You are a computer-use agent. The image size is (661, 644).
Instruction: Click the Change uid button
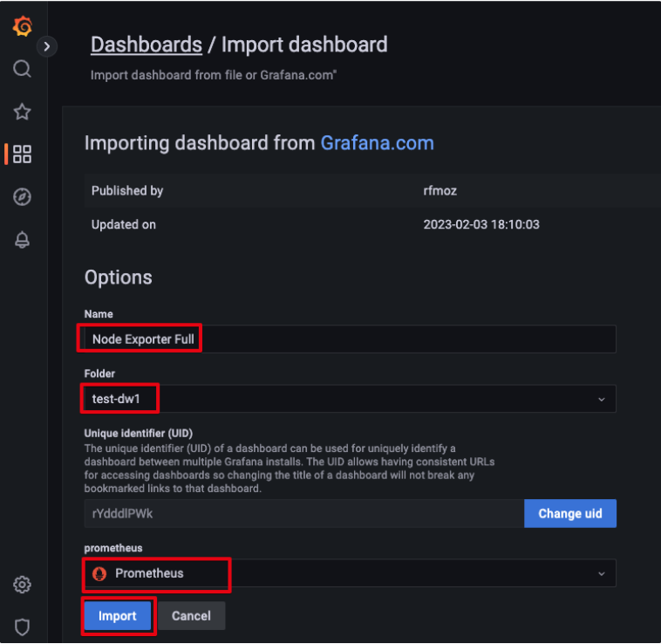pos(570,514)
